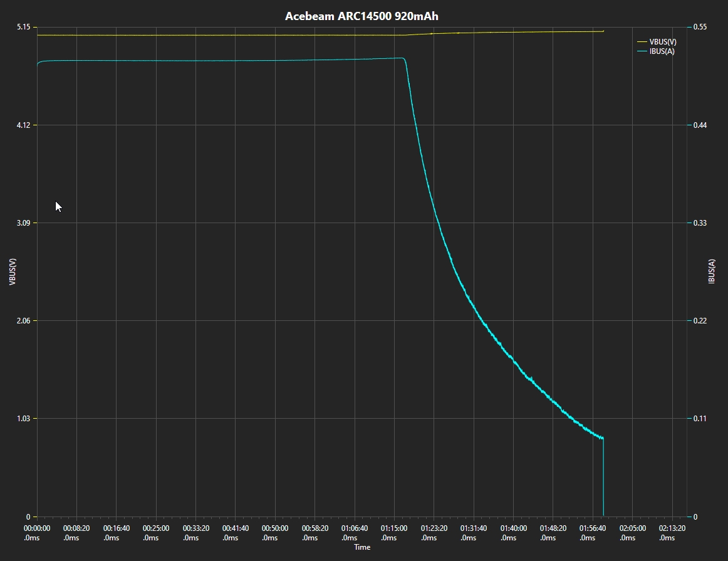Click the 1.03 voltage axis value
The width and height of the screenshot is (728, 561).
[x=23, y=419]
